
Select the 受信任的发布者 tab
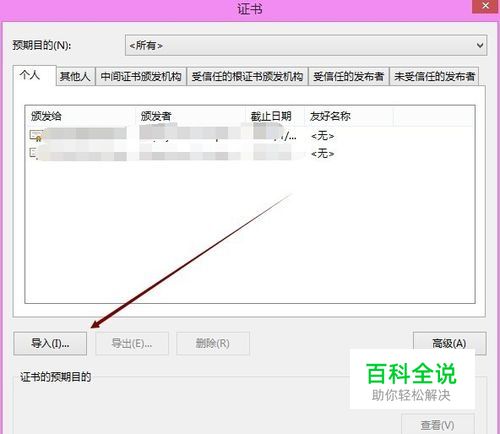click(x=349, y=76)
